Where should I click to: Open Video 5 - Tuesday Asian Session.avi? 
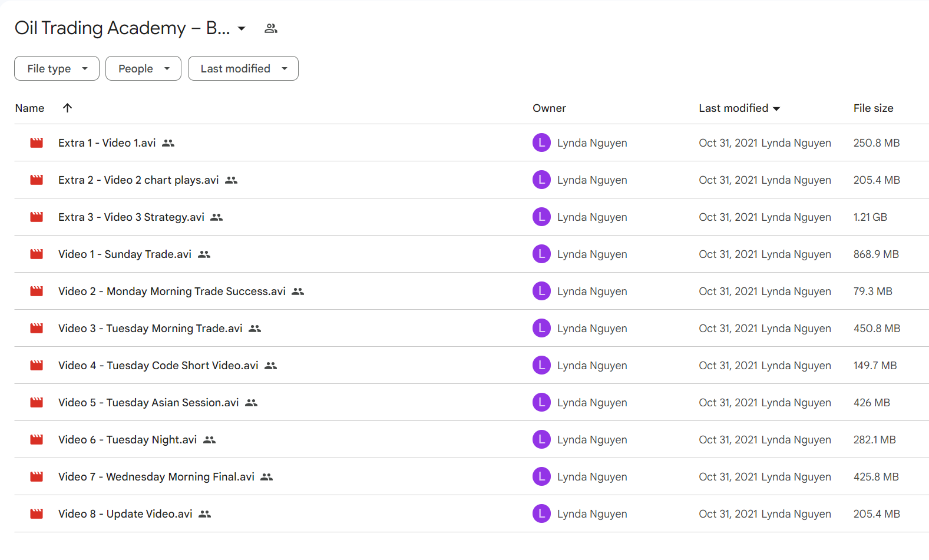[x=148, y=403]
